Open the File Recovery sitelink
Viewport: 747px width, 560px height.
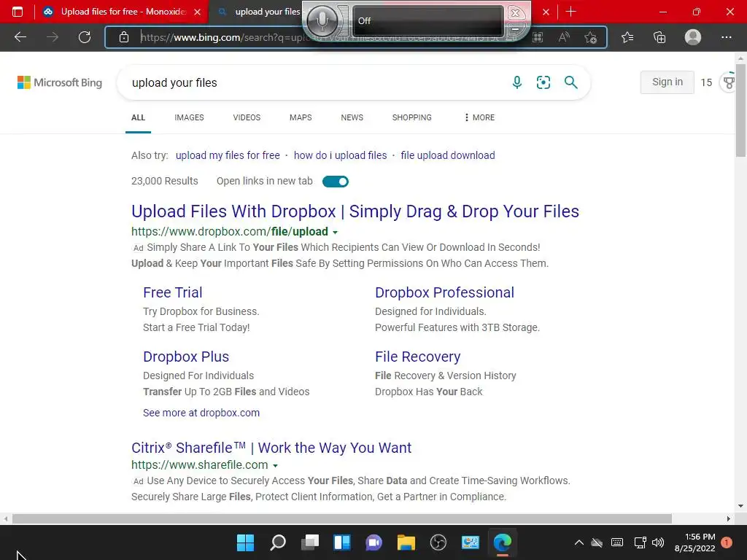click(x=418, y=357)
